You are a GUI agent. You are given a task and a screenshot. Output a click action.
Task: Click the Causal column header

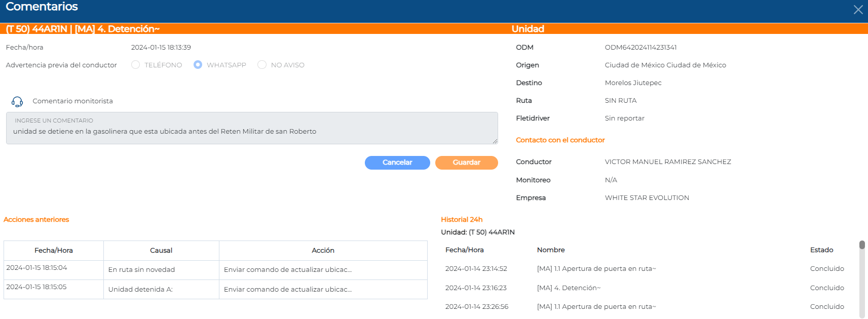coord(161,251)
